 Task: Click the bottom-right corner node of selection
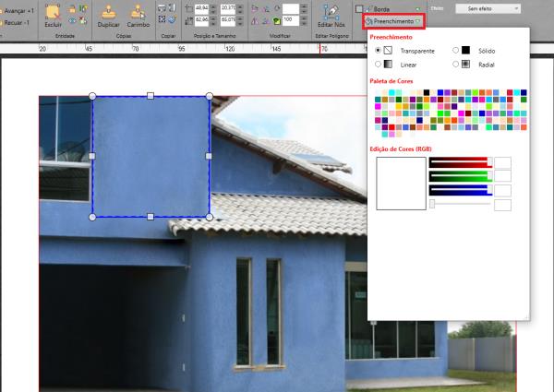click(x=209, y=217)
